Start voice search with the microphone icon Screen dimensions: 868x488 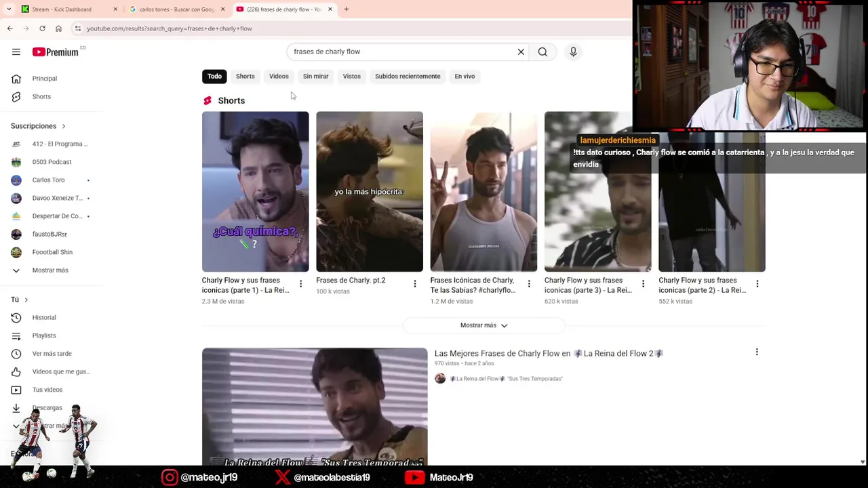[x=573, y=52]
